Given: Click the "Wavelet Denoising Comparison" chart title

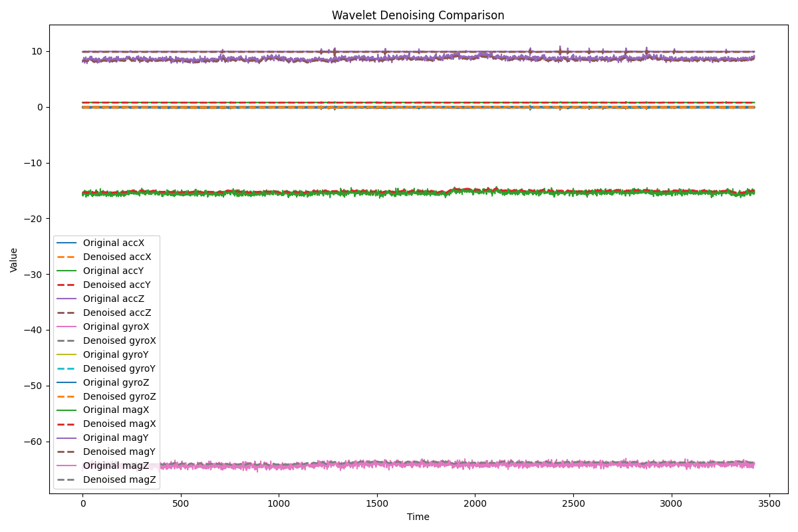Looking at the screenshot, I should pyautogui.click(x=418, y=15).
